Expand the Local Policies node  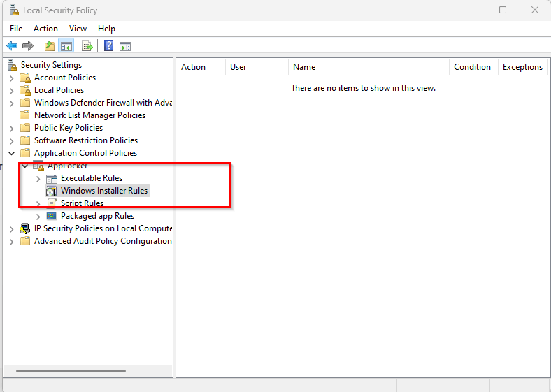click(12, 91)
